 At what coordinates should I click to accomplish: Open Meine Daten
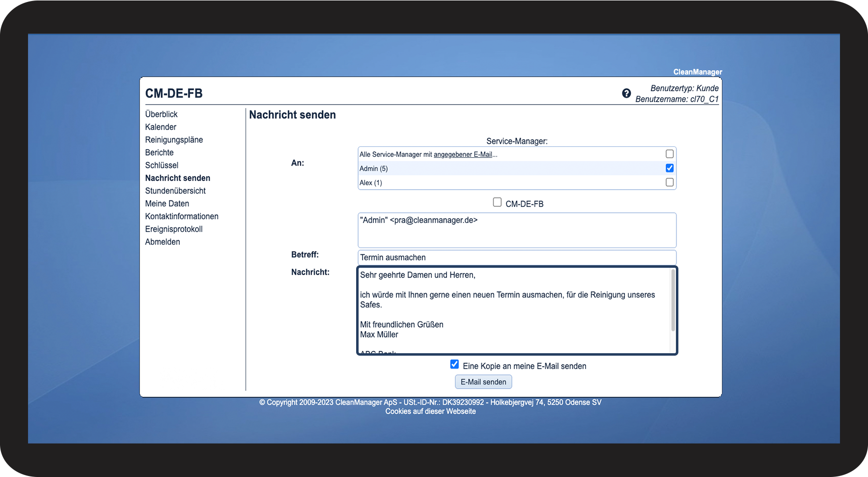point(167,203)
